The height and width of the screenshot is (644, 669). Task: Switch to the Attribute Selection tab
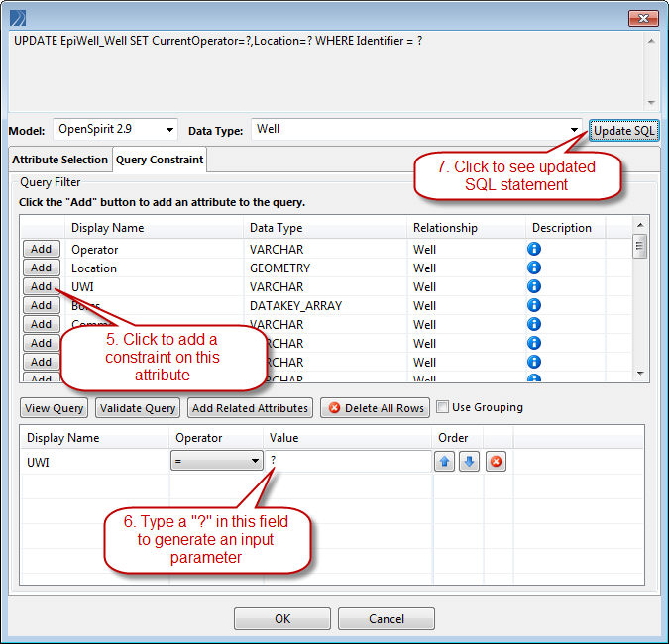60,160
